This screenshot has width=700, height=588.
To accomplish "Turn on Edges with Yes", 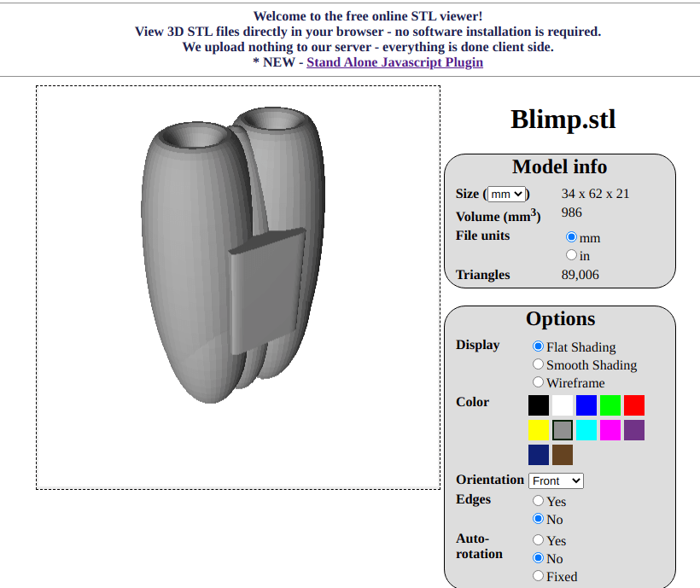I will [x=539, y=501].
